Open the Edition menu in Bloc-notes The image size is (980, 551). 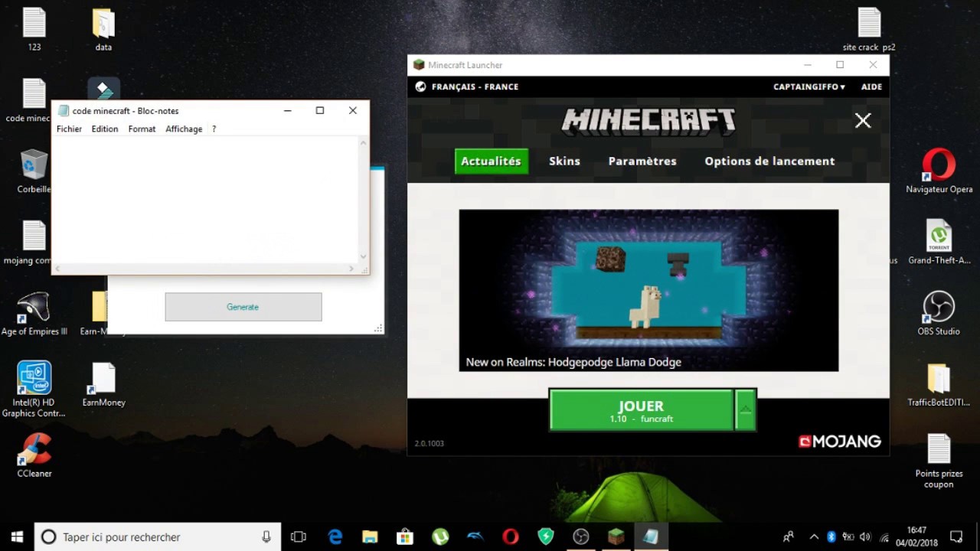pos(105,129)
